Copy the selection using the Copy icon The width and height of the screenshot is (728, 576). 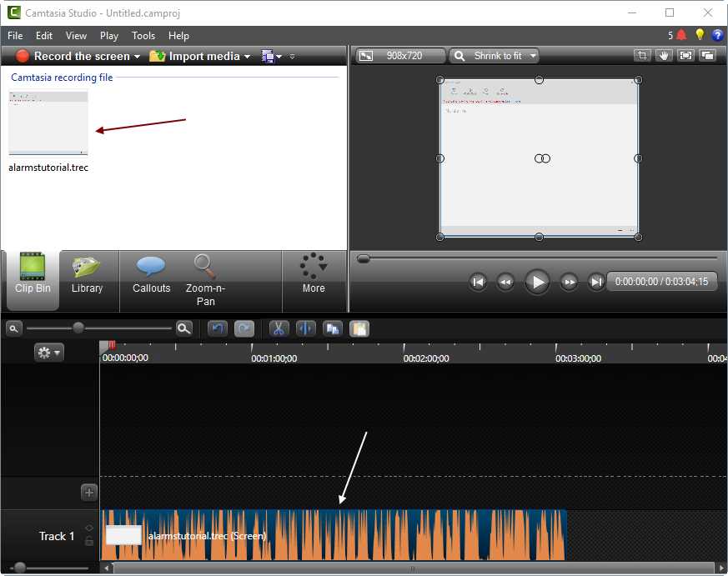(333, 328)
